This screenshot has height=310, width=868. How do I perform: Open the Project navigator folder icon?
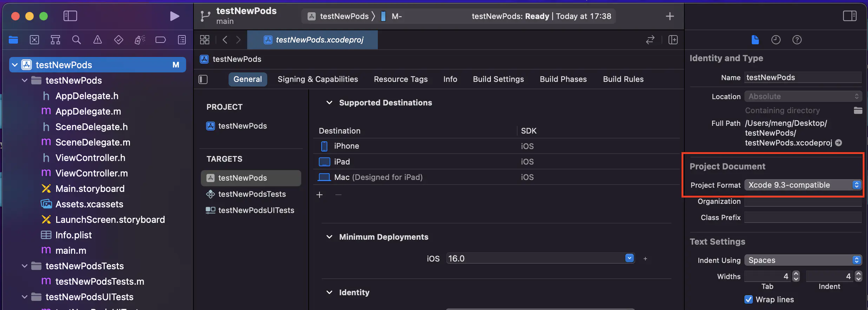tap(13, 40)
